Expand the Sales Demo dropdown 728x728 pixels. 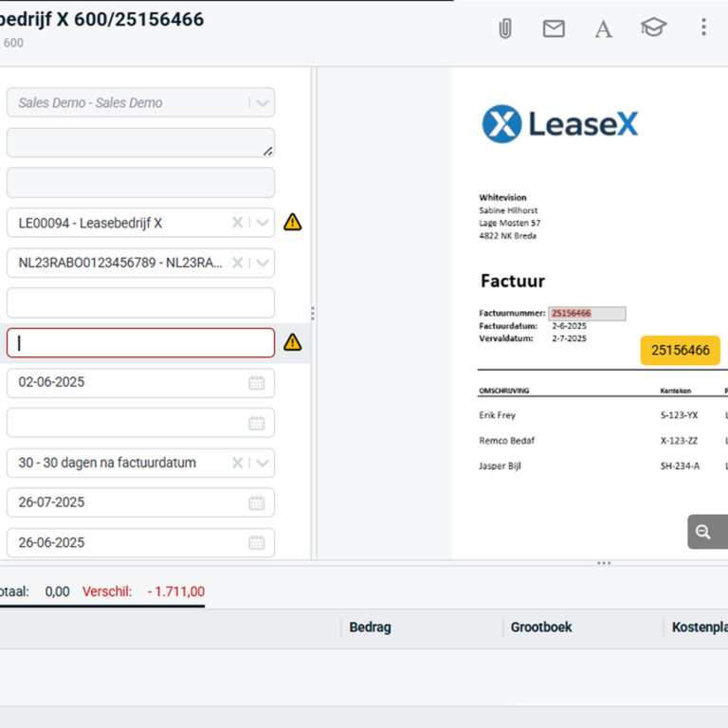(263, 102)
